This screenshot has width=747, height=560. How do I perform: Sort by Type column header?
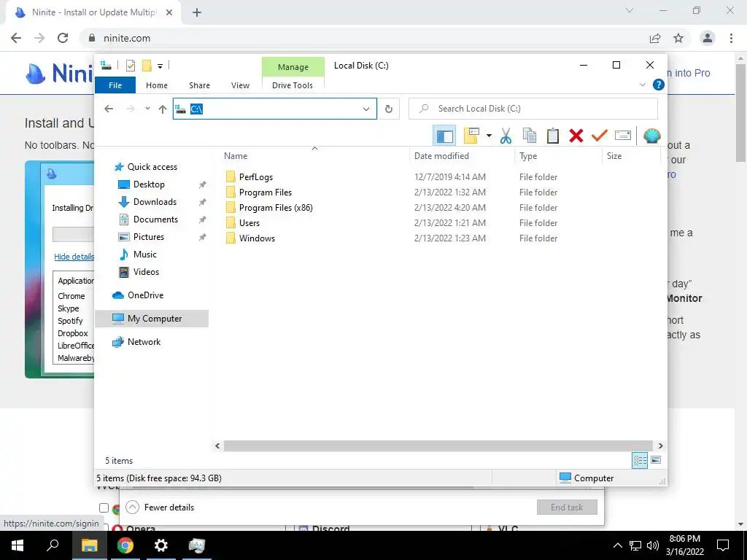click(x=558, y=156)
